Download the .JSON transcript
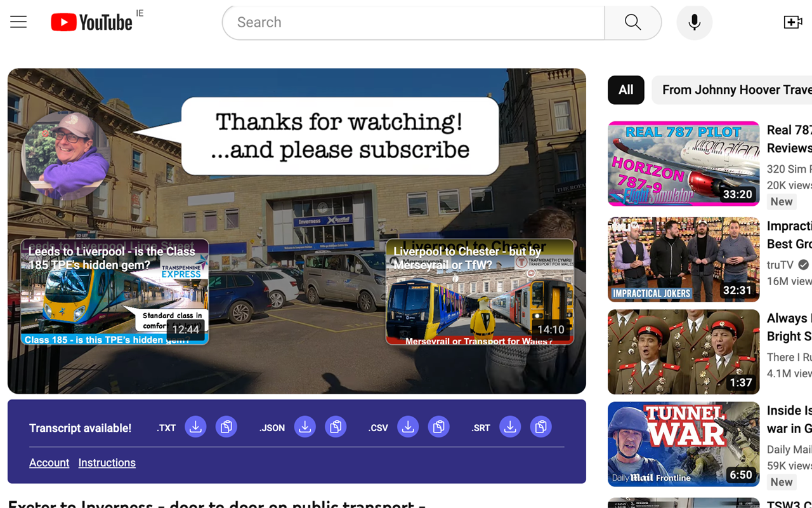 tap(304, 427)
